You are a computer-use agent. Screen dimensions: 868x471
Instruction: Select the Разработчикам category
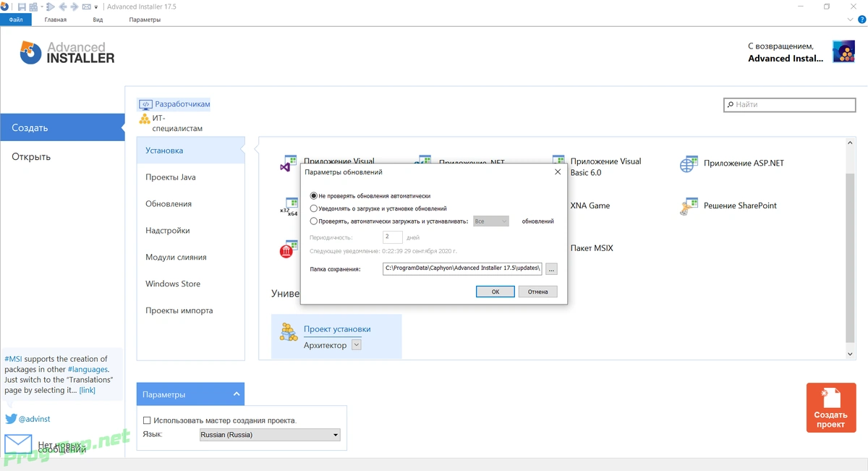point(174,104)
